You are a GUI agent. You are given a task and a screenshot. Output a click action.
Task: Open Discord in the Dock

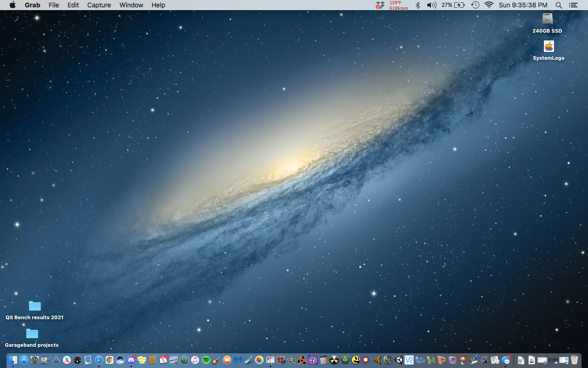tap(131, 360)
